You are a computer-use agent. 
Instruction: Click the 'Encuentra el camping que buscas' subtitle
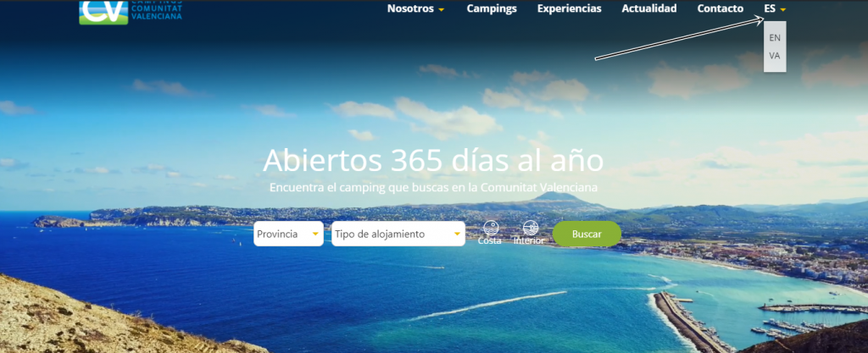coord(433,187)
